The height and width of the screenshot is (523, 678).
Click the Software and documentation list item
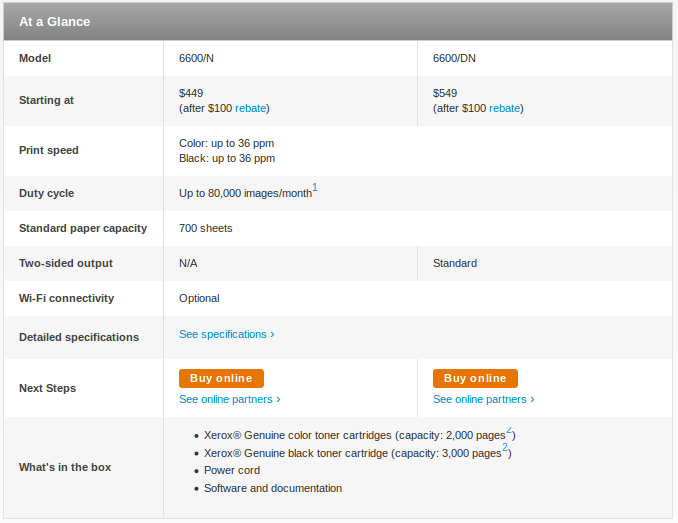(273, 488)
